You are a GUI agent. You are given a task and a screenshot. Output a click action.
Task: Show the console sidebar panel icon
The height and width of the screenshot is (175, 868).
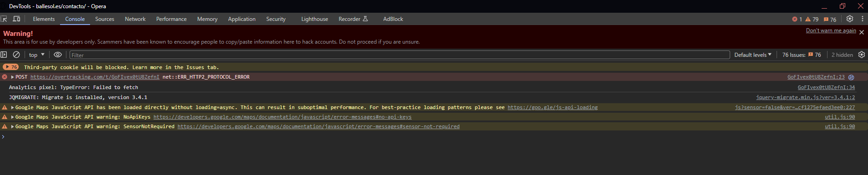4,55
